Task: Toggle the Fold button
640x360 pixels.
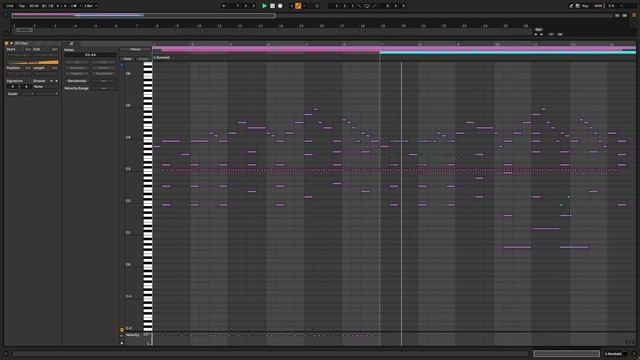Action: click(x=127, y=59)
